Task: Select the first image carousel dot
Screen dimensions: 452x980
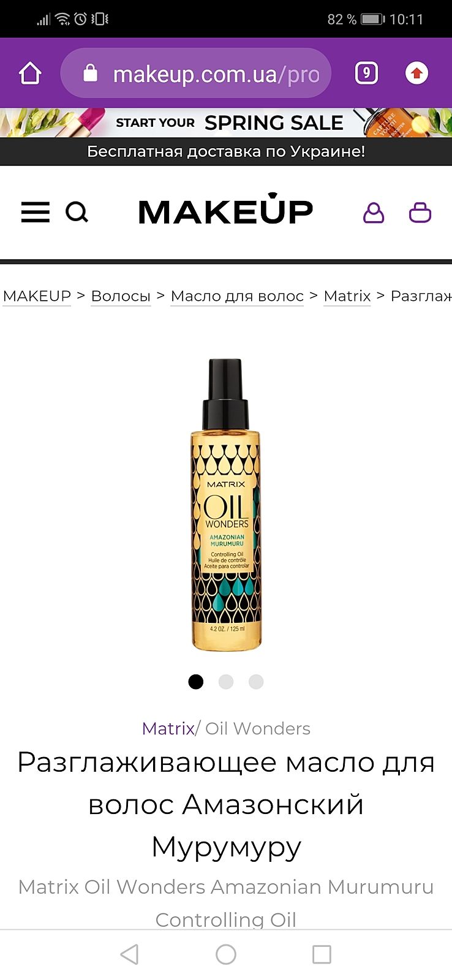Action: pyautogui.click(x=196, y=682)
